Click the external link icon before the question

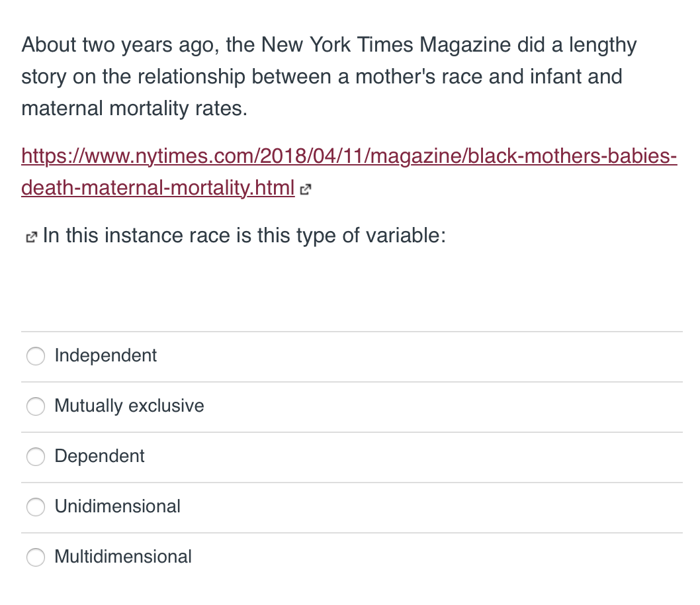[30, 236]
